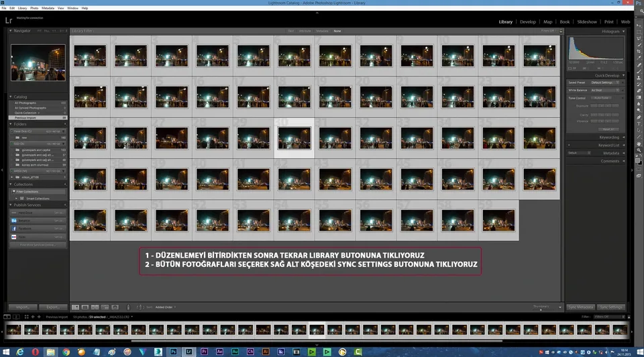Switch to Survey view in toolbar
Image resolution: width=644 pixels, height=357 pixels.
point(105,307)
